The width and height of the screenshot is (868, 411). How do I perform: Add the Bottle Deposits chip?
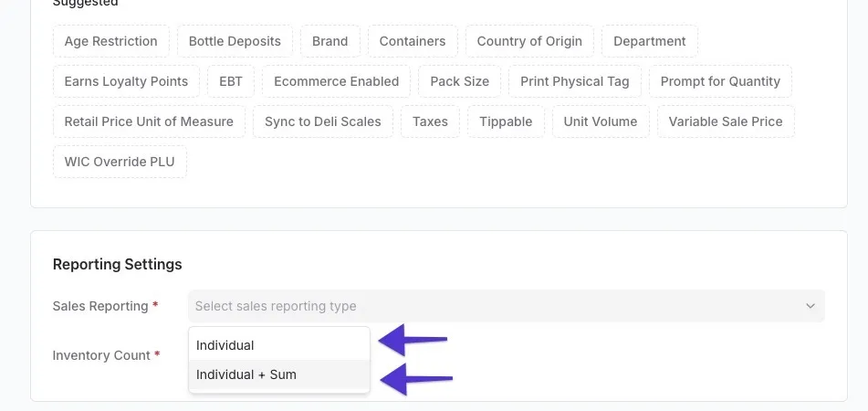point(235,41)
